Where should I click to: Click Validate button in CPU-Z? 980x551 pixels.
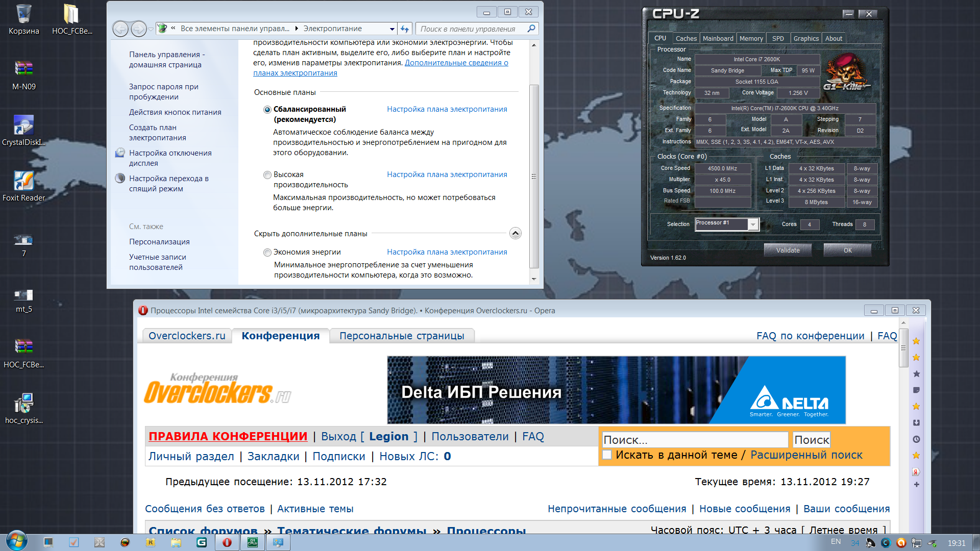[x=788, y=250]
